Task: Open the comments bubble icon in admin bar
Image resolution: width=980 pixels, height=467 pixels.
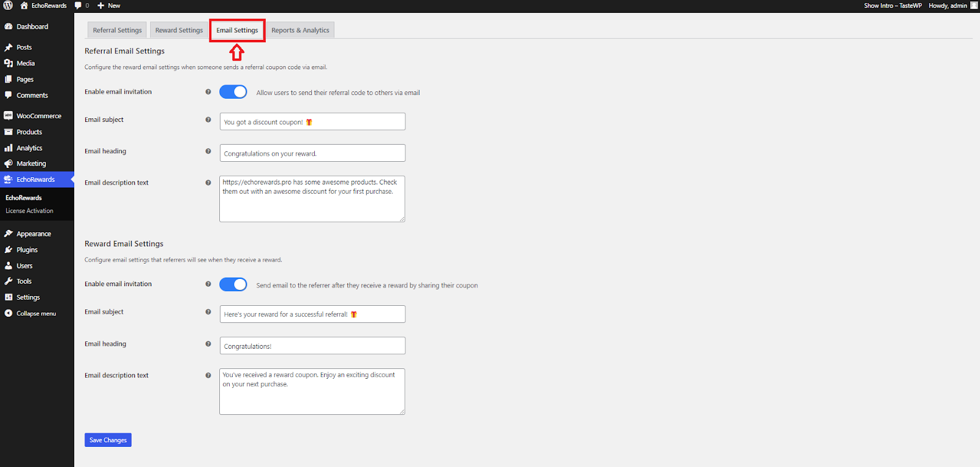Action: tap(78, 6)
